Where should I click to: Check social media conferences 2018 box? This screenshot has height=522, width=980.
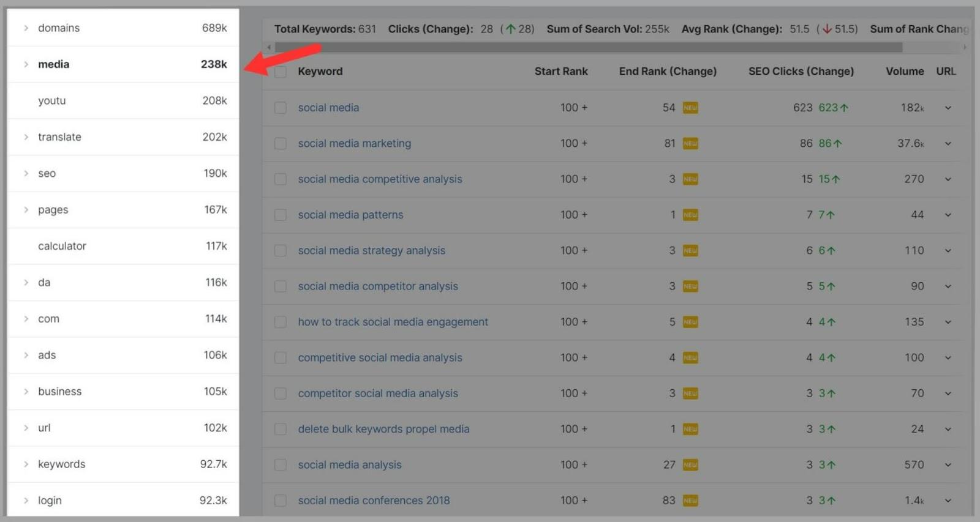281,501
